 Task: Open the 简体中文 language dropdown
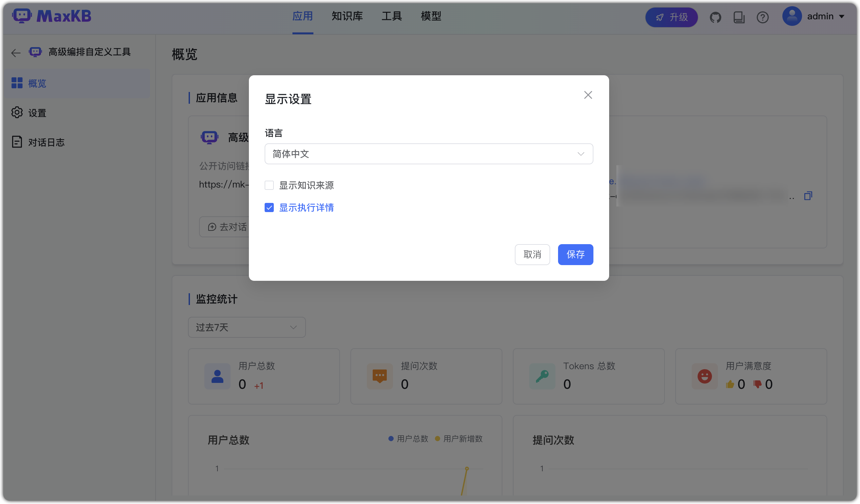pyautogui.click(x=429, y=154)
